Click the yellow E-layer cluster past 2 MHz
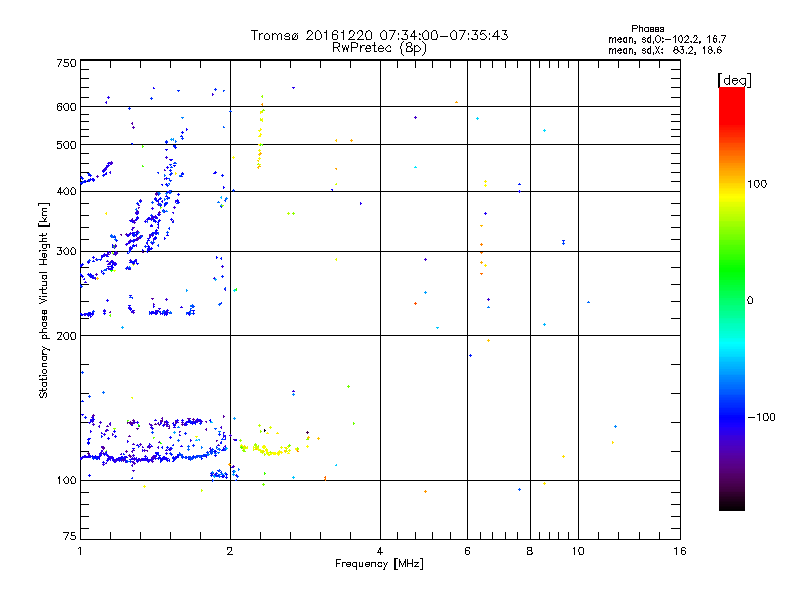 click(268, 449)
